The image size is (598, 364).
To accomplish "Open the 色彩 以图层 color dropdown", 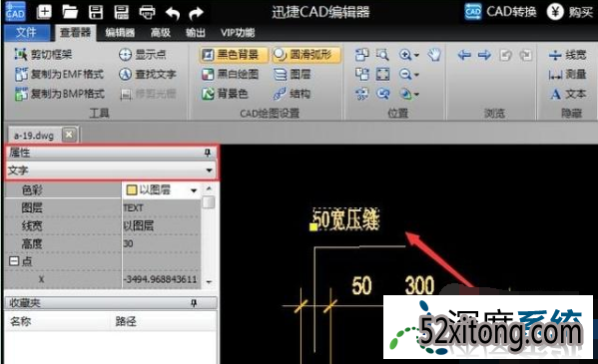I will [x=194, y=190].
